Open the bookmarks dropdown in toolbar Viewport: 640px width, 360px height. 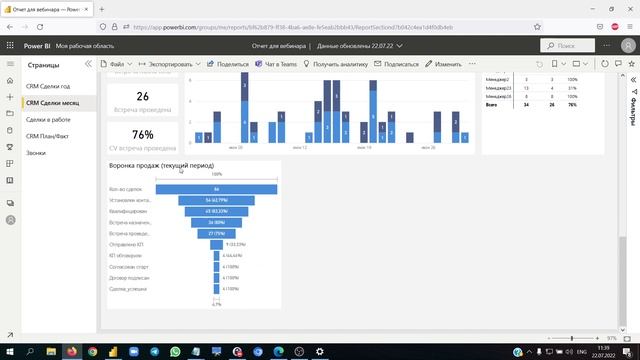558,64
